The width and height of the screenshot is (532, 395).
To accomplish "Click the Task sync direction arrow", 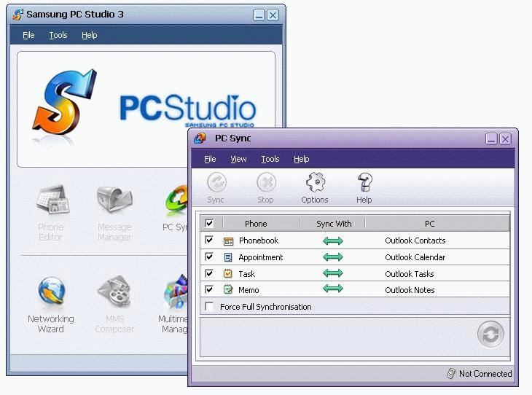I will [333, 273].
